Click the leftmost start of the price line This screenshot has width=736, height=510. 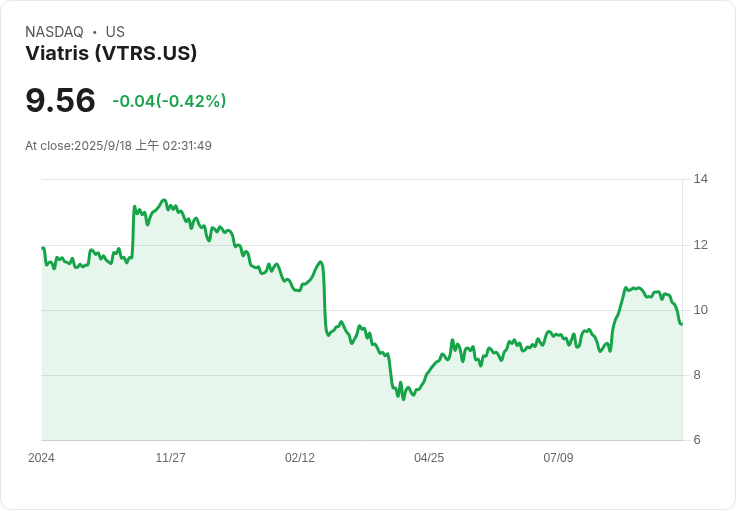(42, 248)
